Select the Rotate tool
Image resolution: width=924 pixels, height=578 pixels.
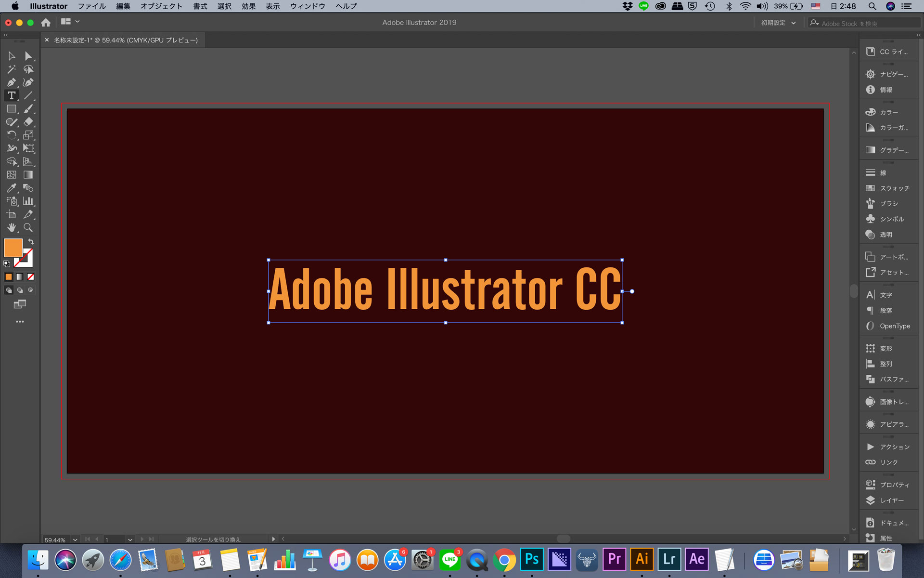tap(12, 135)
